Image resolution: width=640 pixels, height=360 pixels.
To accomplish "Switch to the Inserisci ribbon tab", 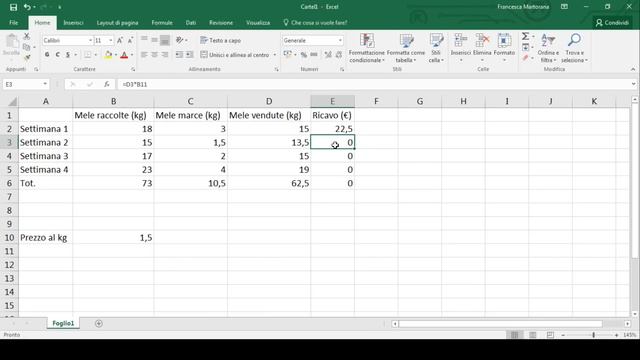I will [x=73, y=23].
